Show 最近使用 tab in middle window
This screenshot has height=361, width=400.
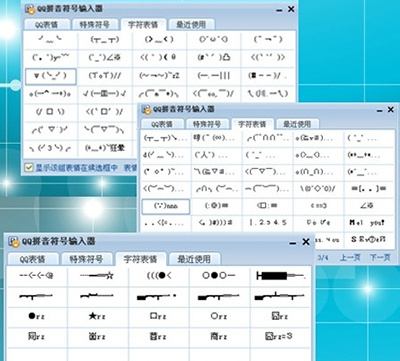click(x=297, y=124)
